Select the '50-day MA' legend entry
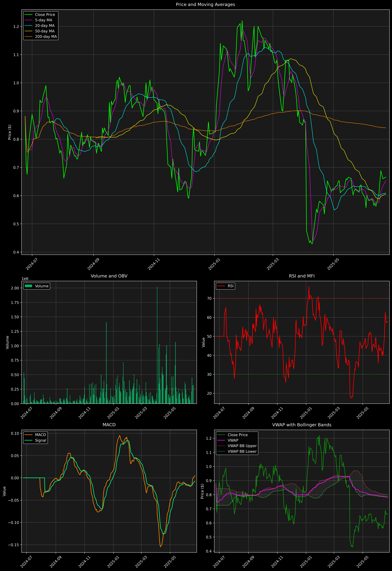392x571 pixels. [45, 31]
